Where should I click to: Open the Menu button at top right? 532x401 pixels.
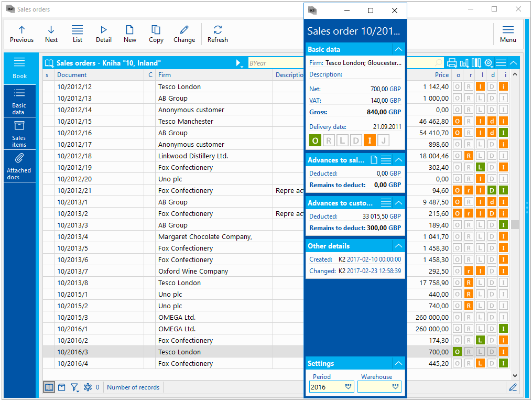tap(507, 34)
